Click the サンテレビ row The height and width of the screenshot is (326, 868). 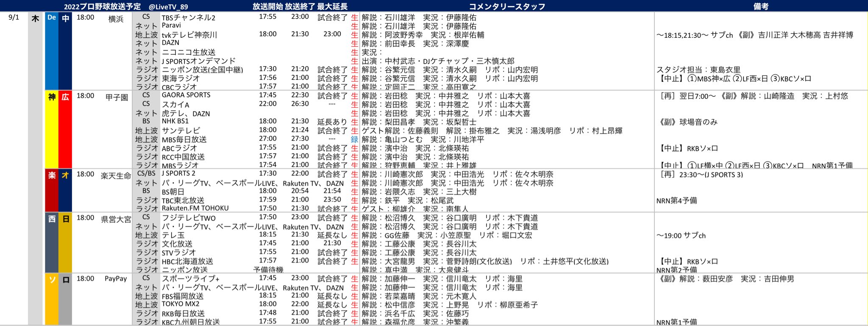181,131
